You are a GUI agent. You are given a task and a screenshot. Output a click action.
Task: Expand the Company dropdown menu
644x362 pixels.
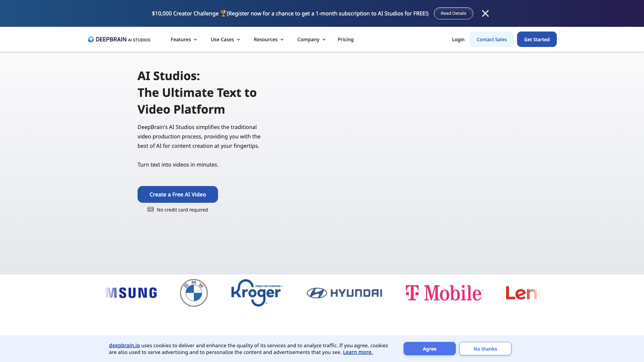[x=311, y=40]
